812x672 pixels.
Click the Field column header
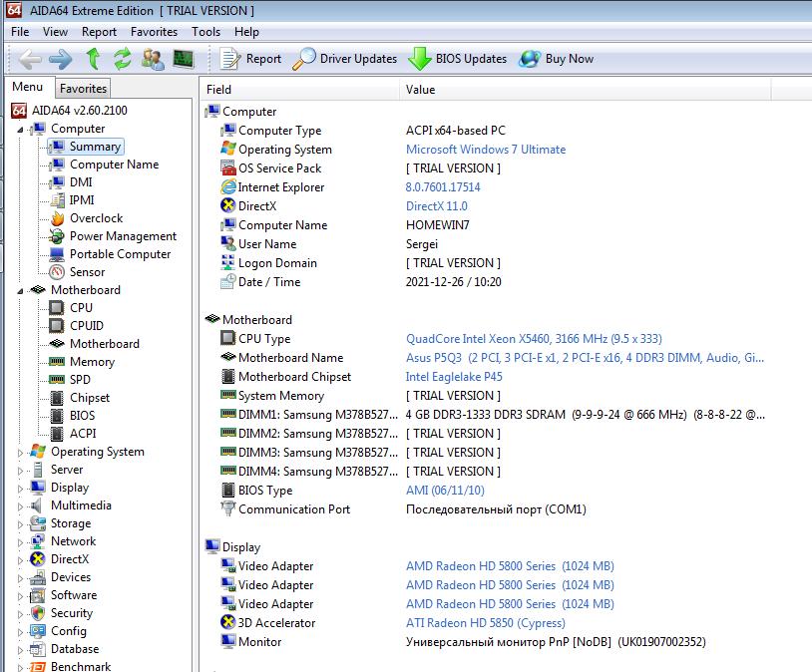click(299, 90)
